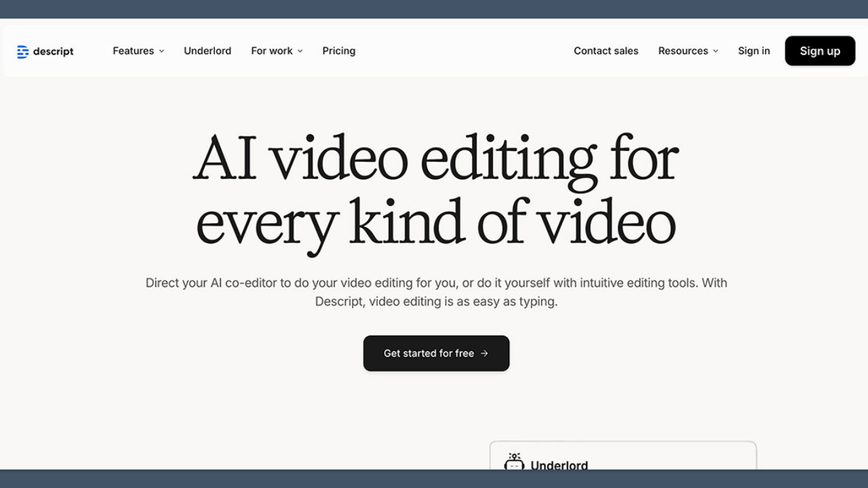868x488 pixels.
Task: Click the Descript logo icon
Action: click(23, 52)
